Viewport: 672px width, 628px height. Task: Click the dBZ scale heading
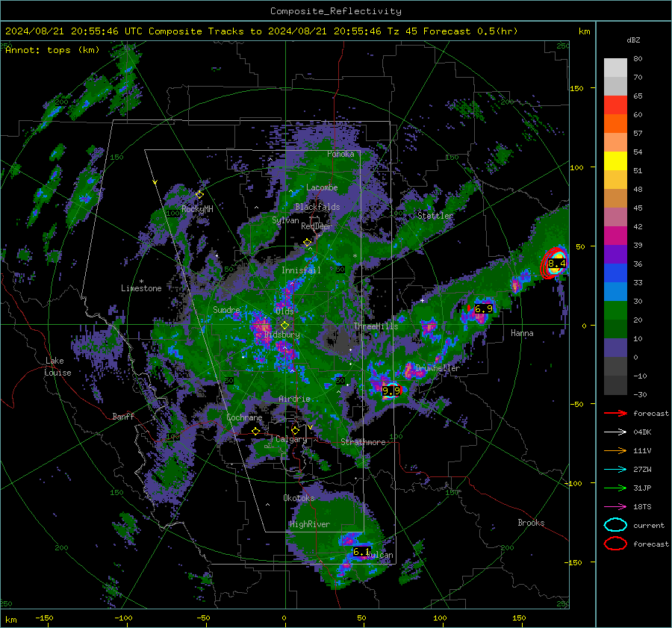pyautogui.click(x=633, y=40)
